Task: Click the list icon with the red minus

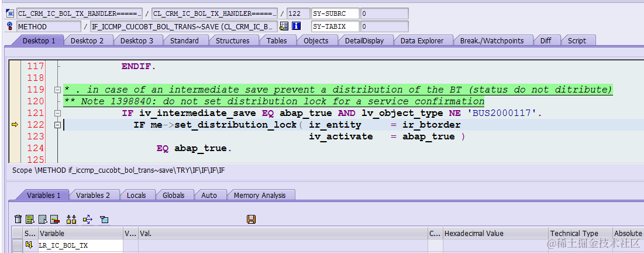Action: click(x=55, y=220)
